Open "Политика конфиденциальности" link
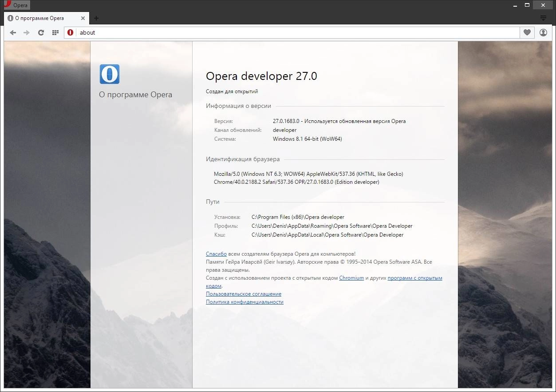Image resolution: width=556 pixels, height=392 pixels. point(244,302)
